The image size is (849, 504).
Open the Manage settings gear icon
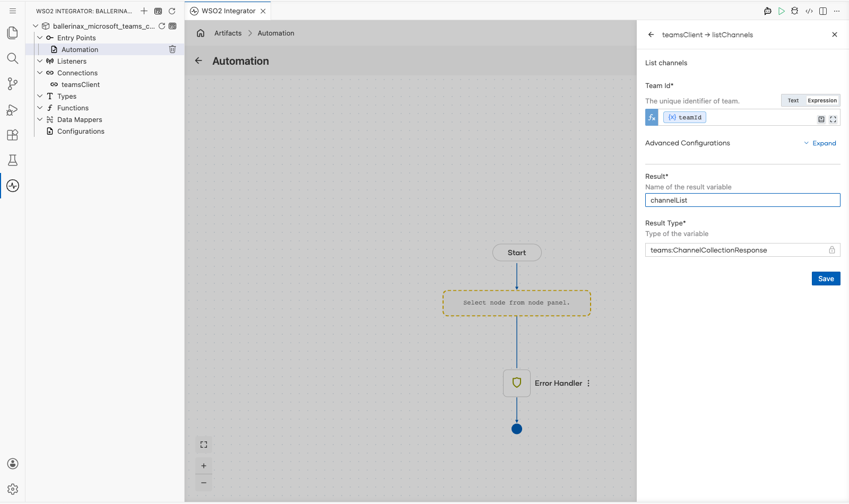[13, 489]
